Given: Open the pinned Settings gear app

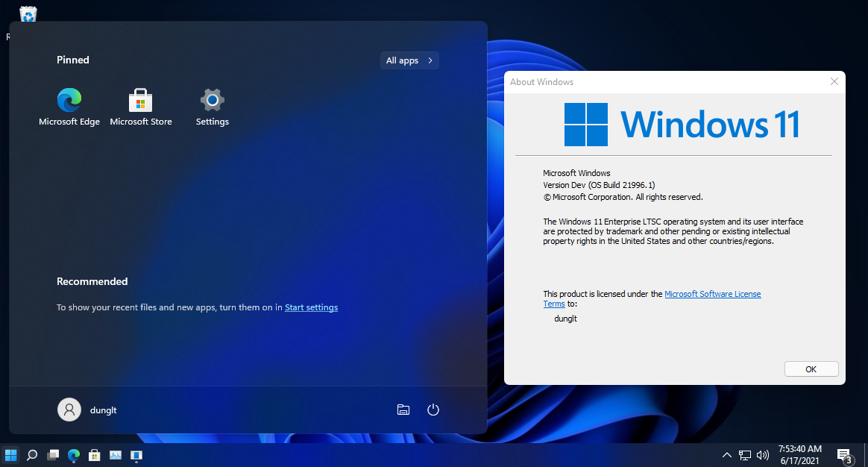Looking at the screenshot, I should 212,107.
